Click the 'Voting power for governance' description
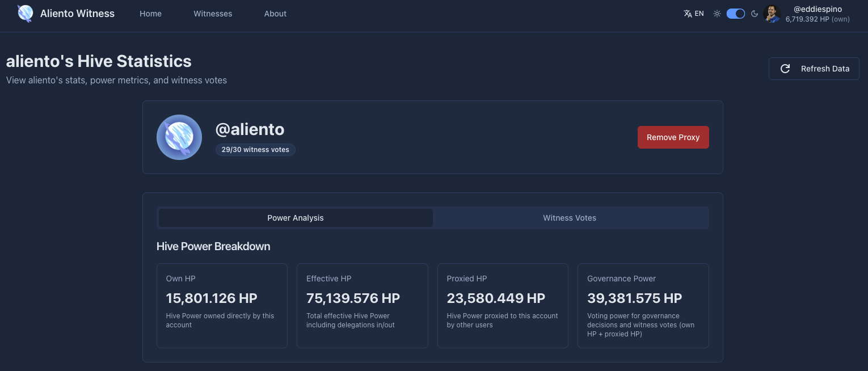 coord(641,325)
